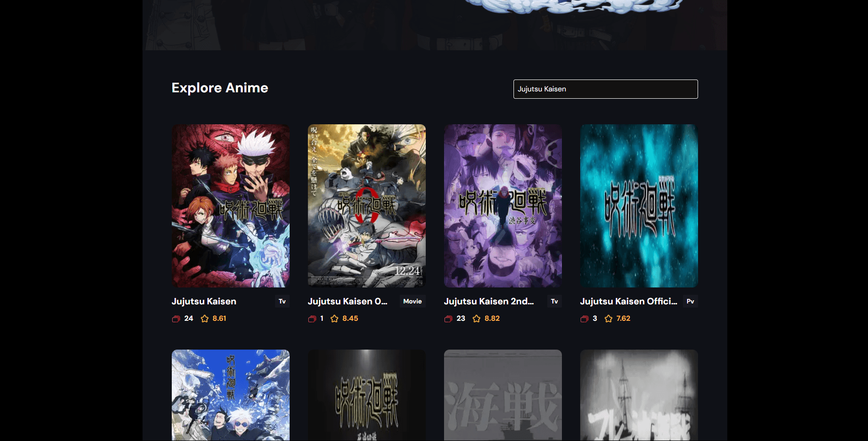868x441 pixels.
Task: Click the Movie type badge
Action: tap(413, 302)
